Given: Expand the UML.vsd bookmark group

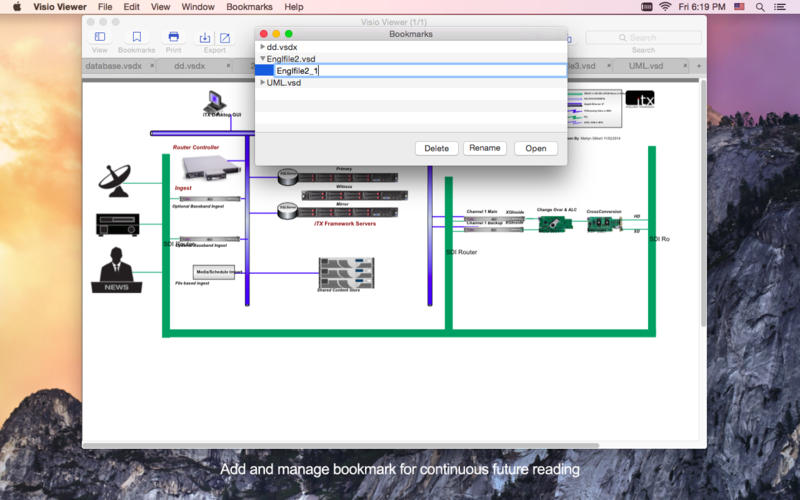Looking at the screenshot, I should pyautogui.click(x=262, y=82).
